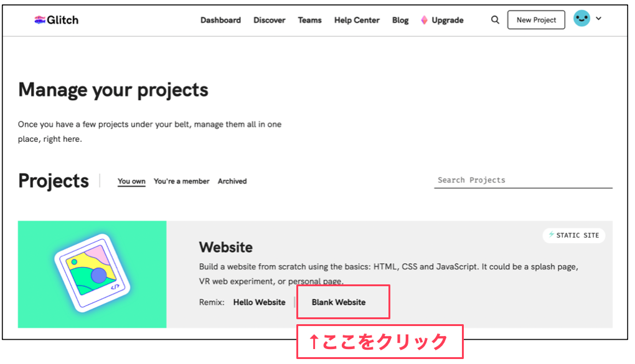Switch to You're a member tab
635x364 pixels.
pos(182,181)
